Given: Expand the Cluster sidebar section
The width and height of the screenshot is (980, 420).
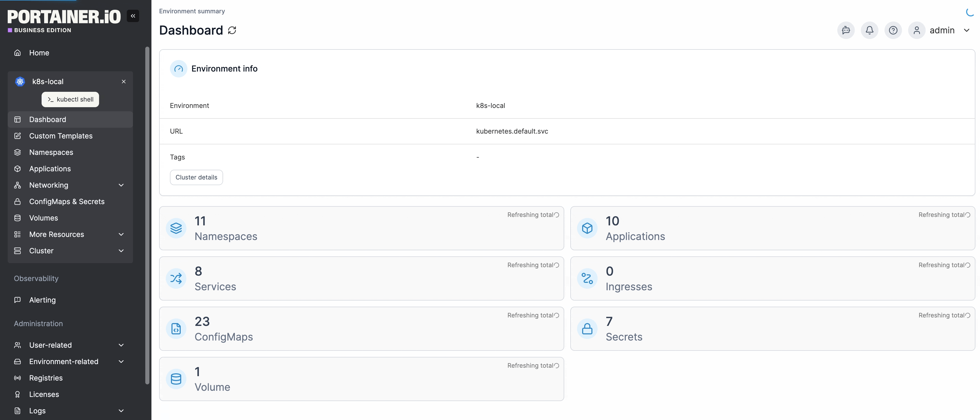Looking at the screenshot, I should (121, 251).
